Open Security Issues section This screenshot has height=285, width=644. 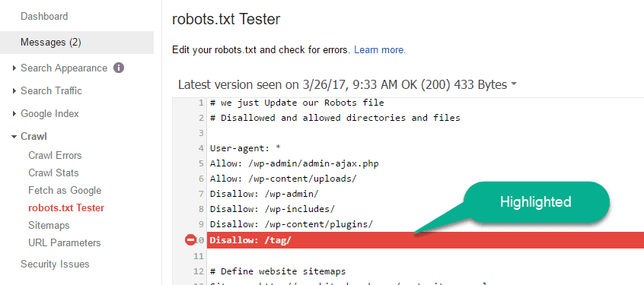point(55,264)
